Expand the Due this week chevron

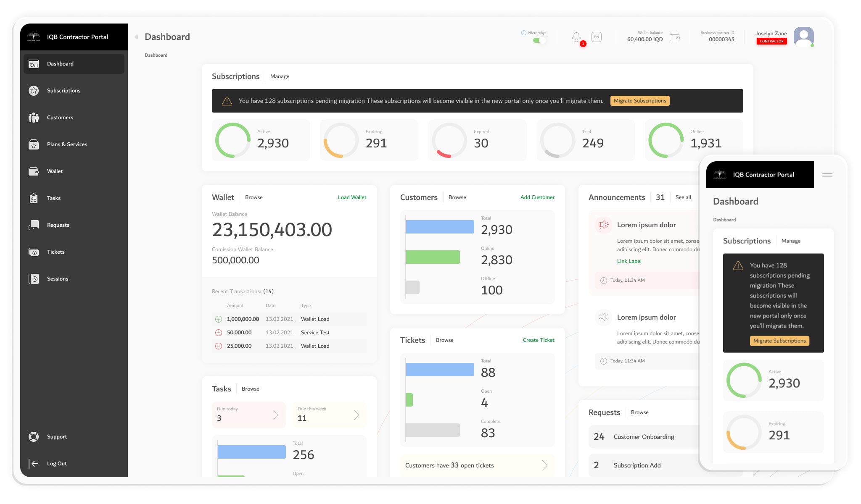(x=356, y=415)
